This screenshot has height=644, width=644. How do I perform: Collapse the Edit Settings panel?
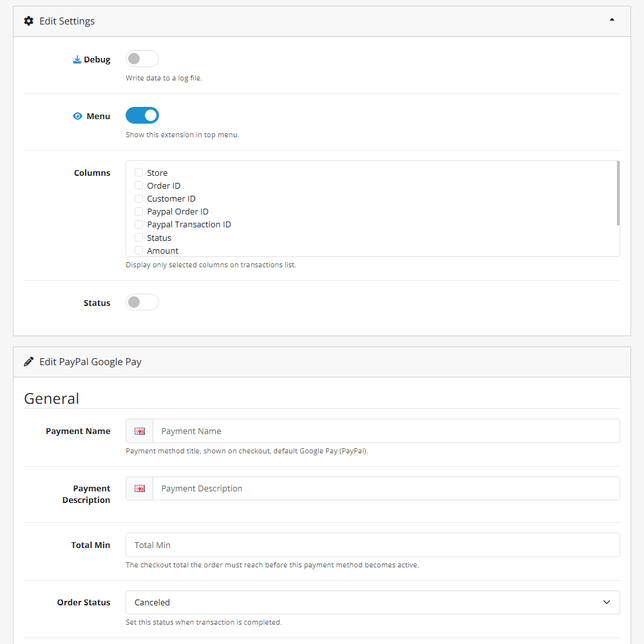(612, 20)
